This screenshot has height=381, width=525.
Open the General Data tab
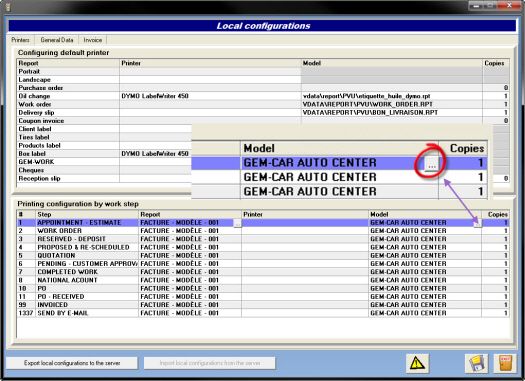[57, 40]
